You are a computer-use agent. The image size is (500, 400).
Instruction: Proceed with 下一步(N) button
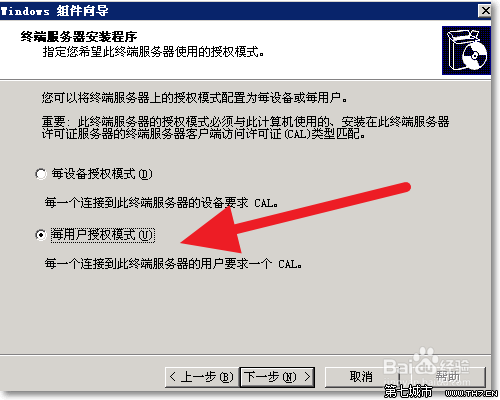click(277, 377)
